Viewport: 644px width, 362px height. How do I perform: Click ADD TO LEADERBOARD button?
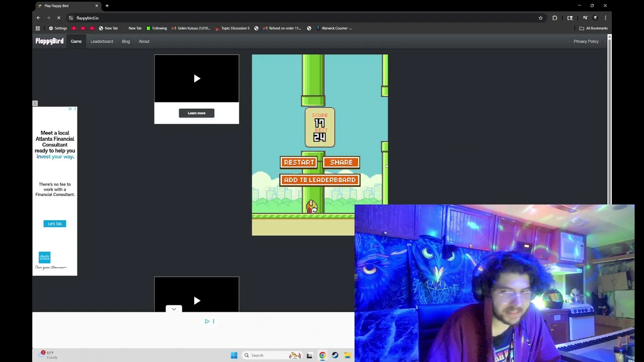pyautogui.click(x=319, y=180)
